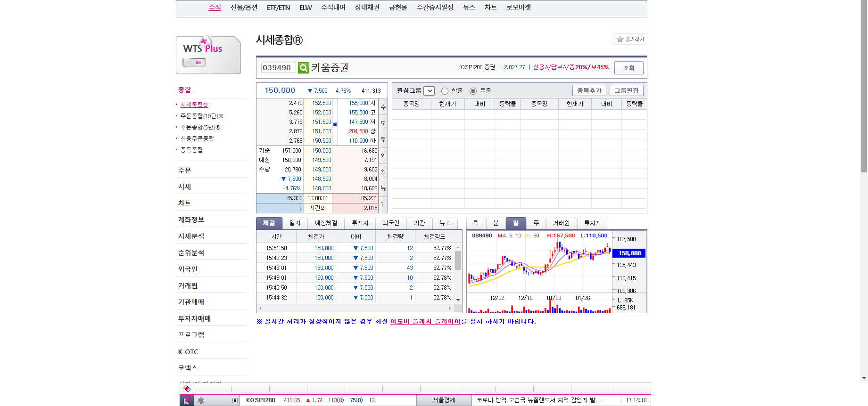
Task: Expand the 주문 sidebar section
Action: pos(184,171)
